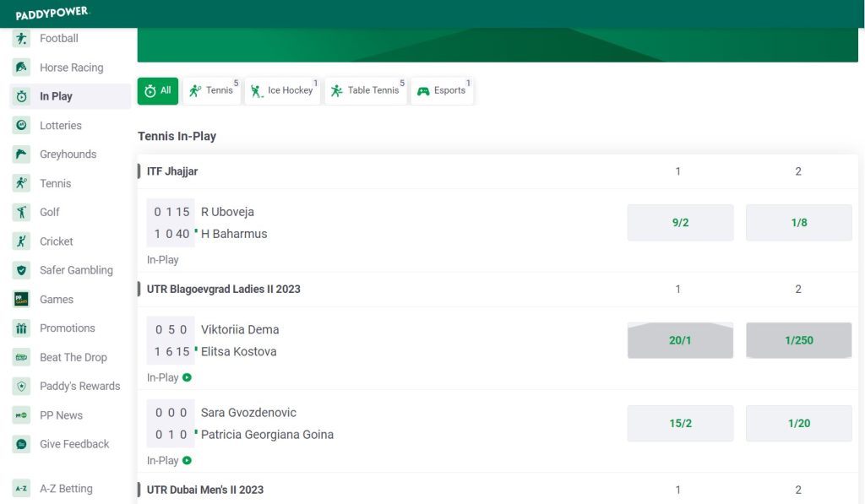
Task: Open the In Play sidebar link
Action: click(56, 96)
